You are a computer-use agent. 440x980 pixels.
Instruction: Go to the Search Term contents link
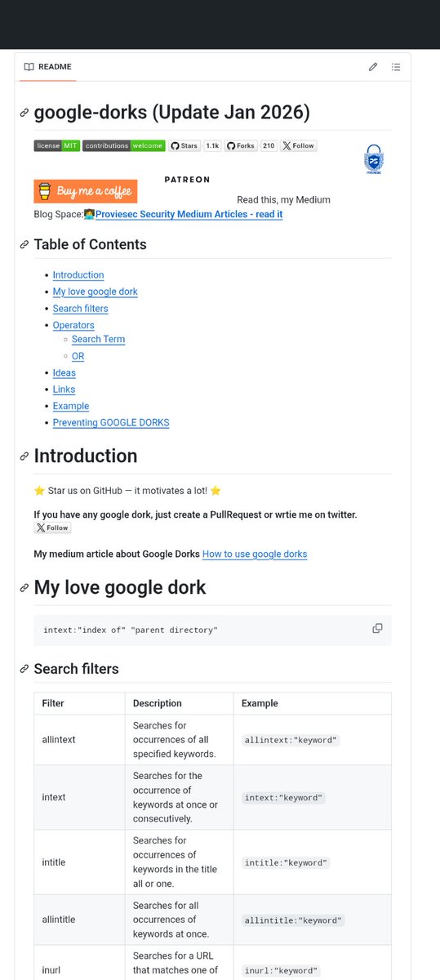tap(98, 339)
